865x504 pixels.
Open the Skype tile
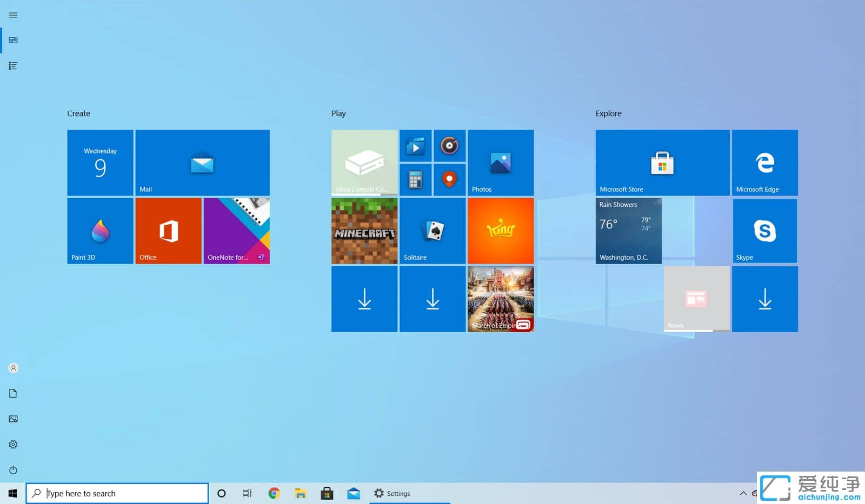point(764,231)
